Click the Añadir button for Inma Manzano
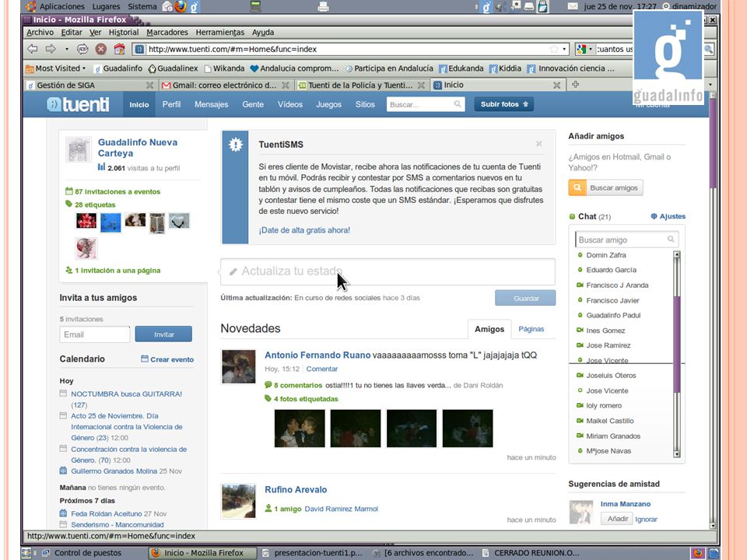 (617, 519)
